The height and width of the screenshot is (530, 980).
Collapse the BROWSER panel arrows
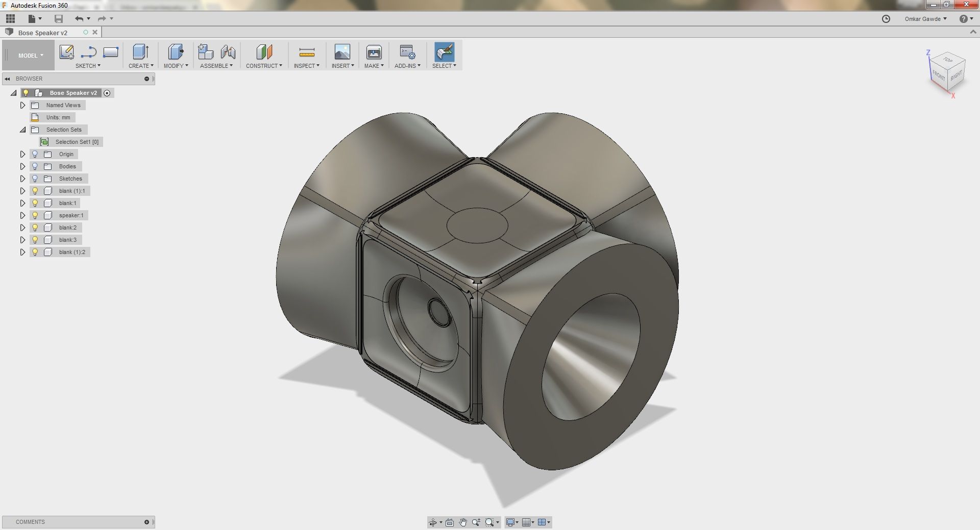point(7,79)
